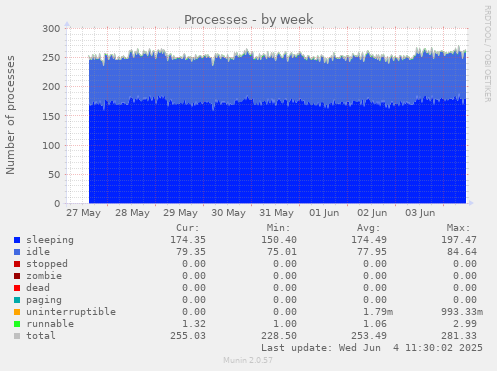
Task: Click the 50 y-axis tick label
Action: coord(54,174)
